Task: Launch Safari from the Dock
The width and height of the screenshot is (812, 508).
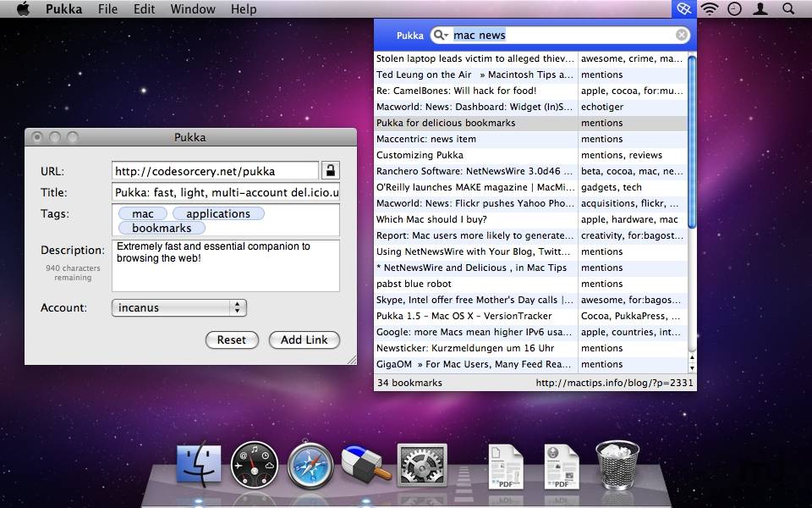Action: (x=310, y=467)
